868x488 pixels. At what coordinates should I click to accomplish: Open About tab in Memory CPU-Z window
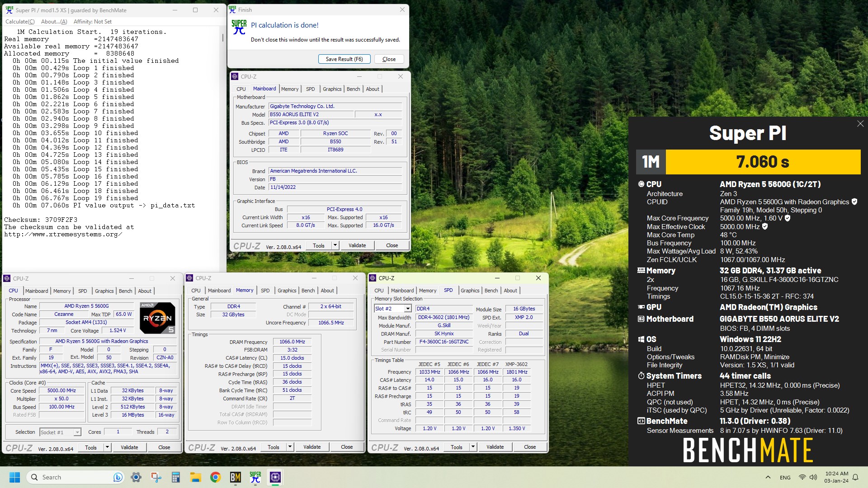point(327,291)
